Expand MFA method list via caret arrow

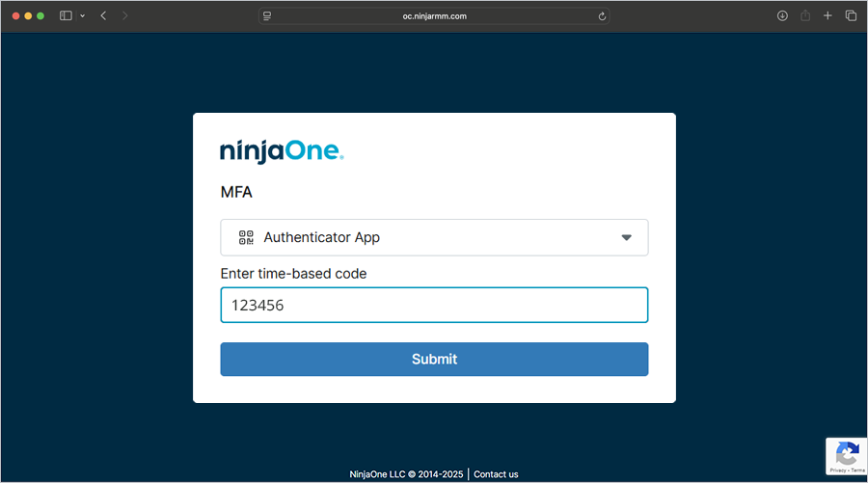(626, 237)
